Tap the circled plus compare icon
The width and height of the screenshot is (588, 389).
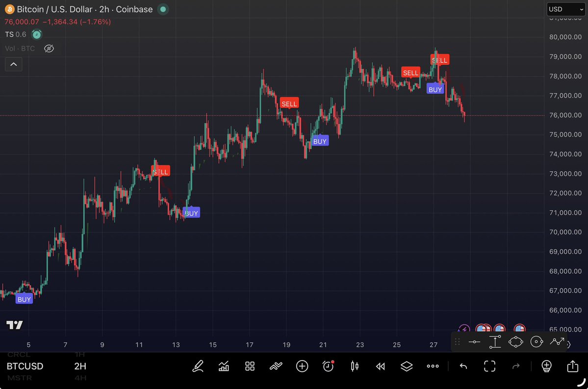coord(302,366)
